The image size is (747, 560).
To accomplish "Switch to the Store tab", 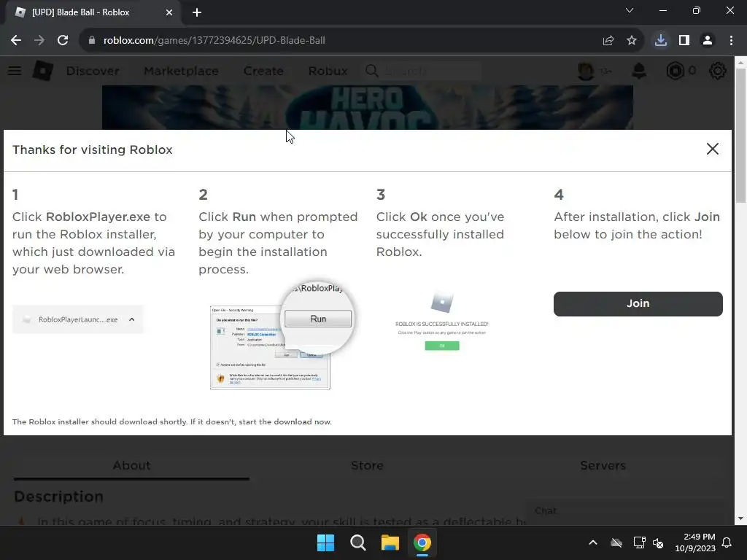I will [368, 465].
